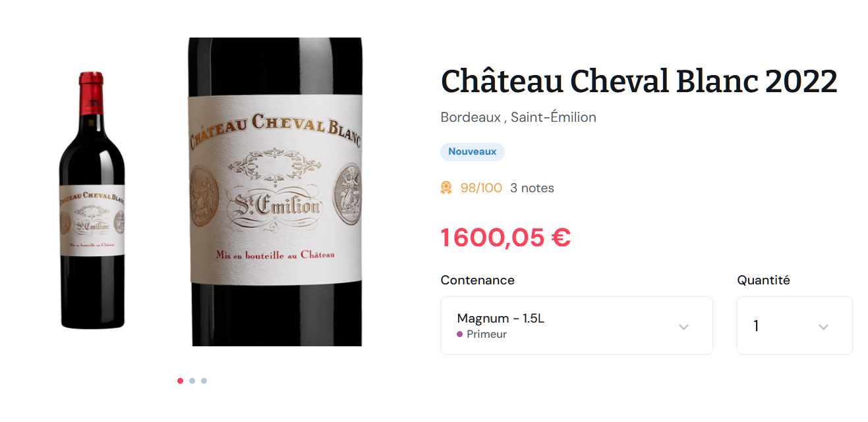Click the Château Cheval Blanc 2022 title
This screenshot has height=422, width=868.
pos(639,82)
